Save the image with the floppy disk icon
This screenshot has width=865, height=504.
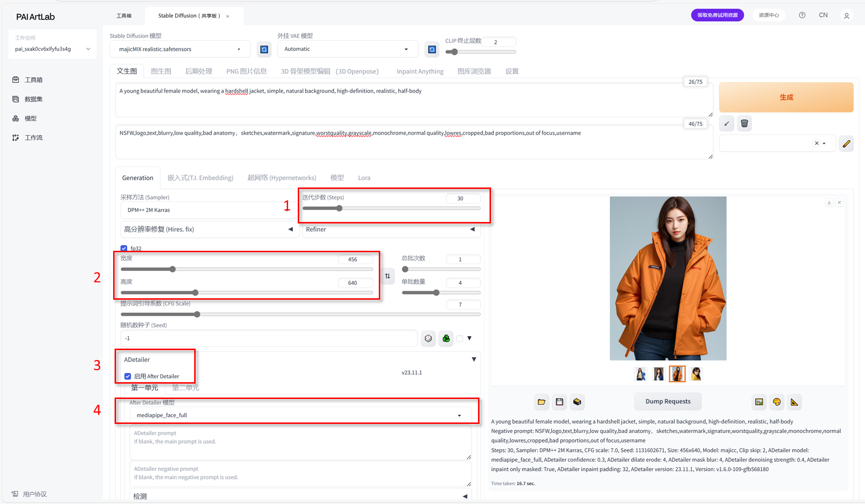click(x=559, y=402)
